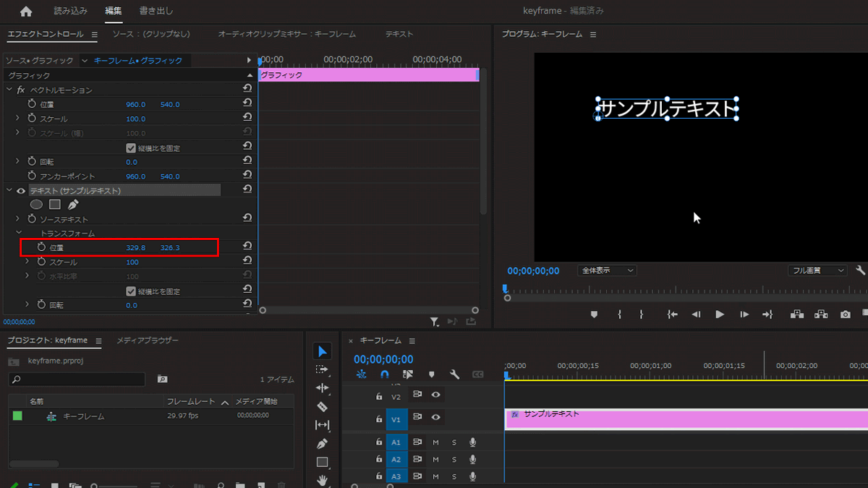Viewport: 868px width, 488px height.
Task: Create 4-point polygon mask for the text
Action: tap(55, 205)
